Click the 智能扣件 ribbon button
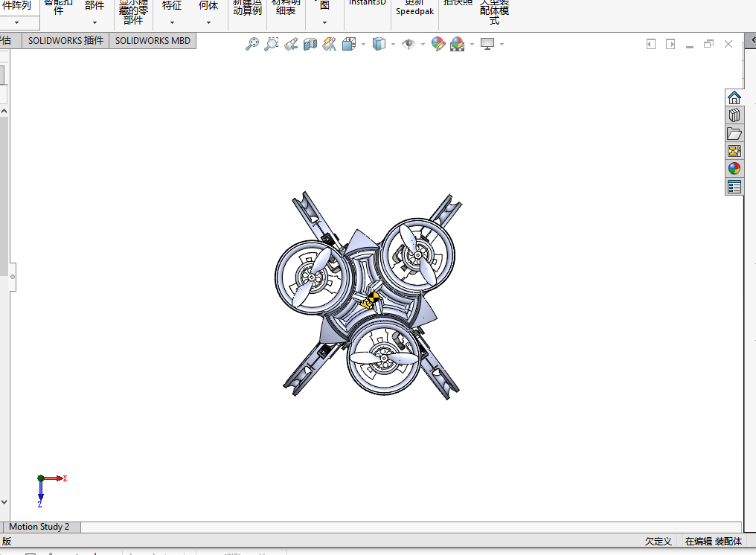Viewport: 756px width, 555px height. coord(58,10)
